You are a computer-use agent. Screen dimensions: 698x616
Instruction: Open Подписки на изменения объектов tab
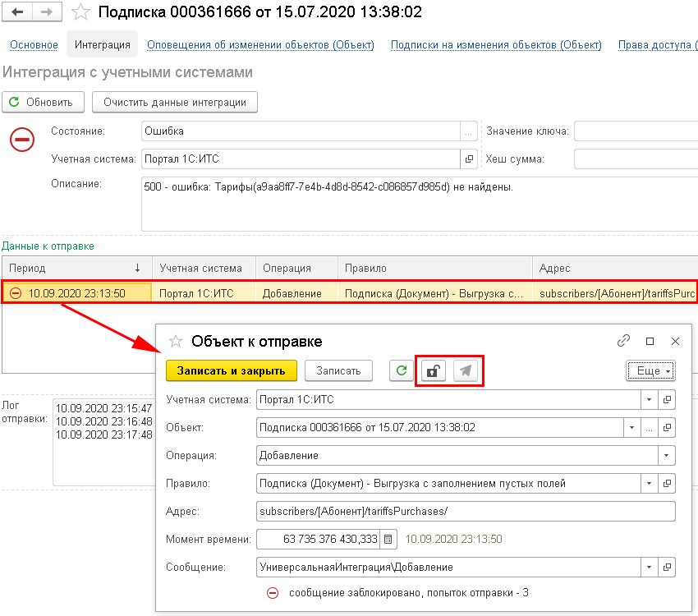pos(496,45)
